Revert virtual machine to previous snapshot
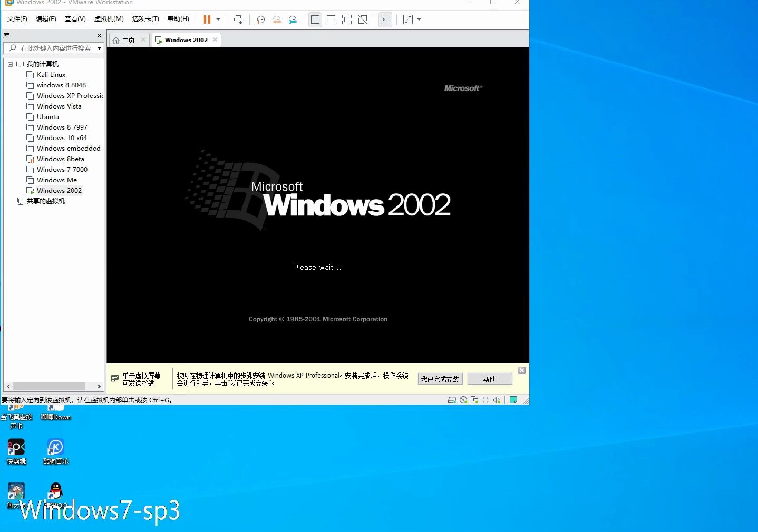The image size is (758, 532). coord(277,19)
